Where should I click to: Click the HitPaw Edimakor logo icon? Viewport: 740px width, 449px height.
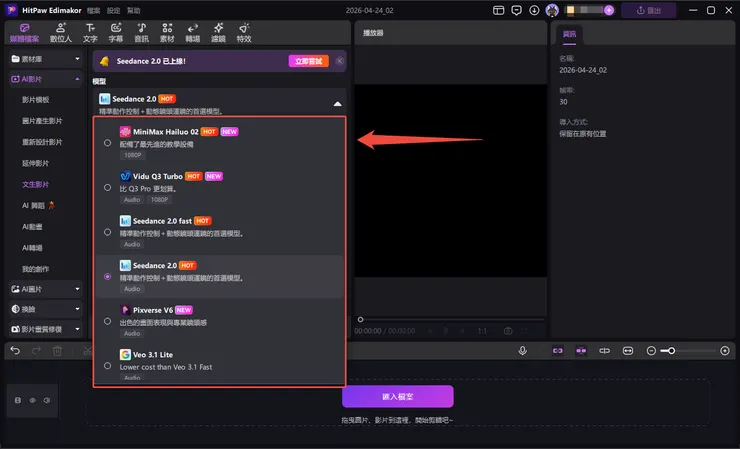coord(11,10)
